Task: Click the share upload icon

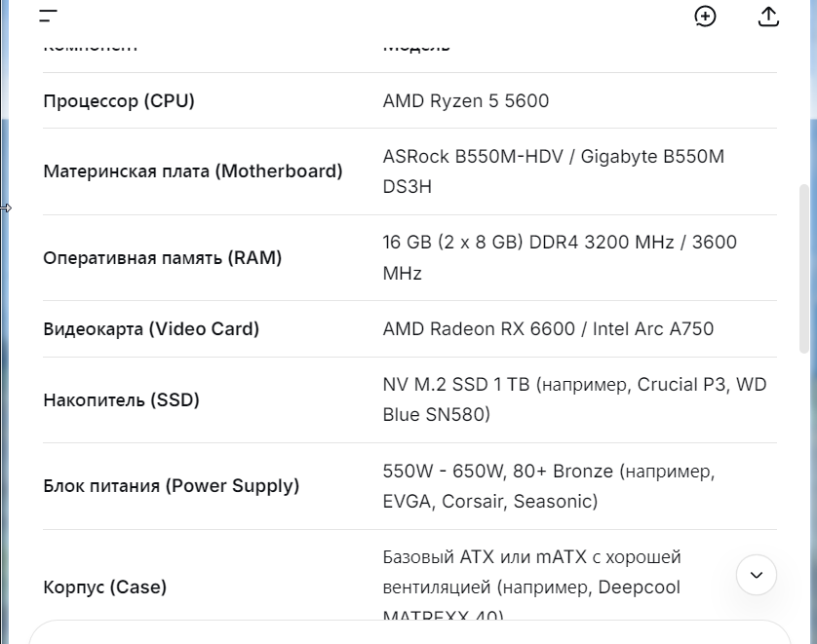Action: [x=768, y=16]
